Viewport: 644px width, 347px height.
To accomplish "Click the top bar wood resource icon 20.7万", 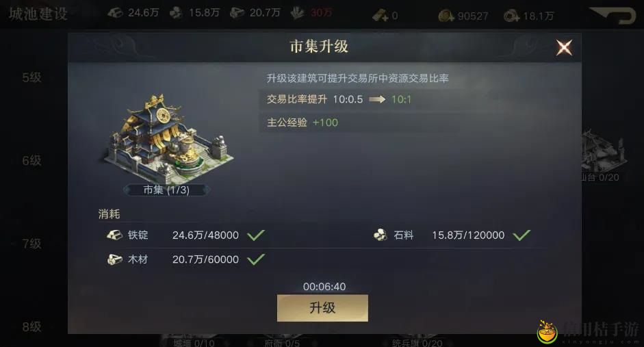I will [237, 13].
